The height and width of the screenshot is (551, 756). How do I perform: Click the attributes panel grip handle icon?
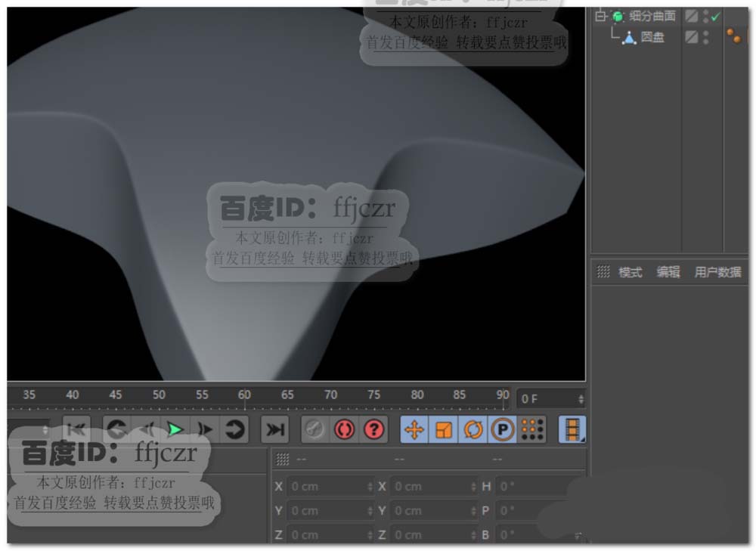[x=603, y=272]
